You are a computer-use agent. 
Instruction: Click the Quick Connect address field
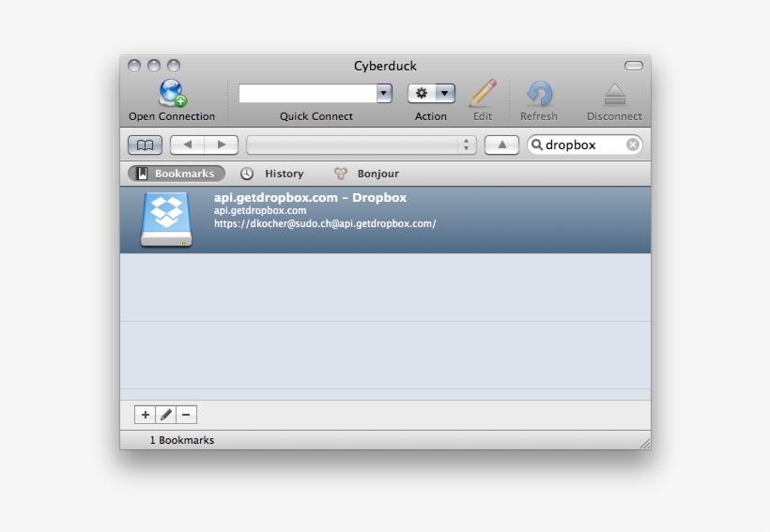308,93
